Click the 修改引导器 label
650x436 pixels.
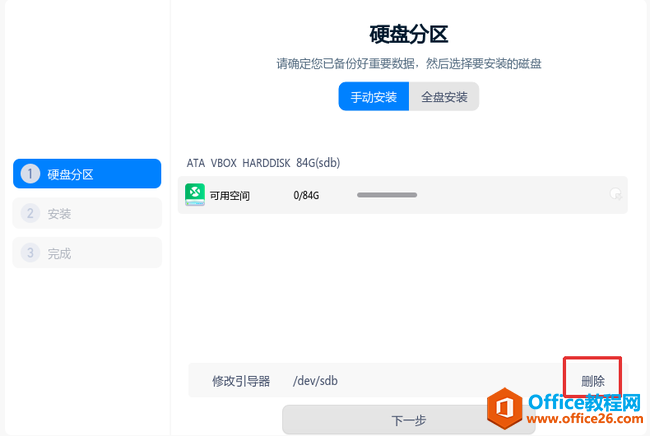(x=240, y=381)
